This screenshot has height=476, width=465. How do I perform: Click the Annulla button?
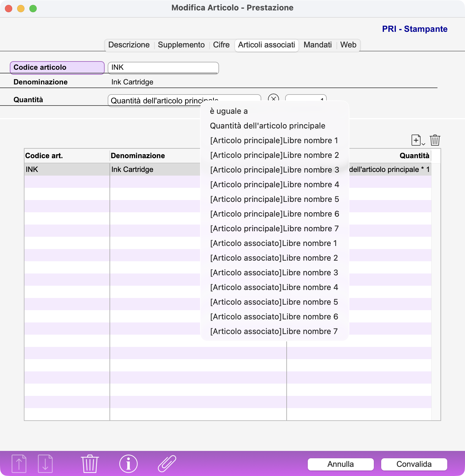click(340, 464)
